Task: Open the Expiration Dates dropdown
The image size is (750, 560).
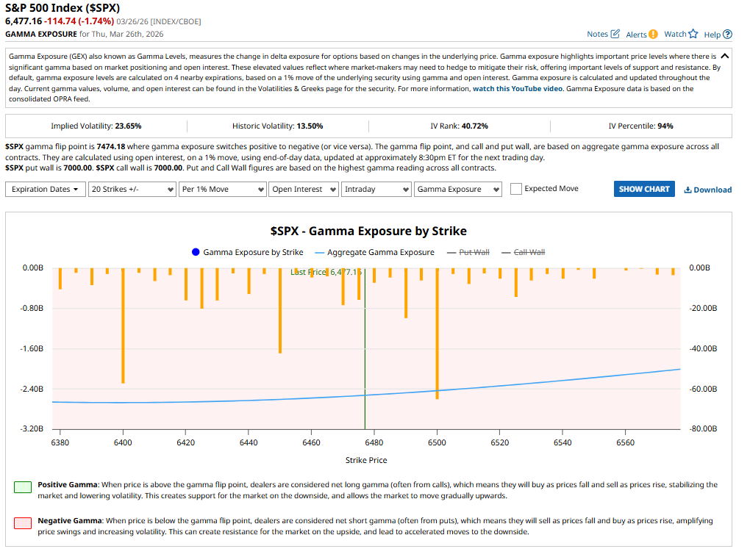Action: tap(45, 189)
